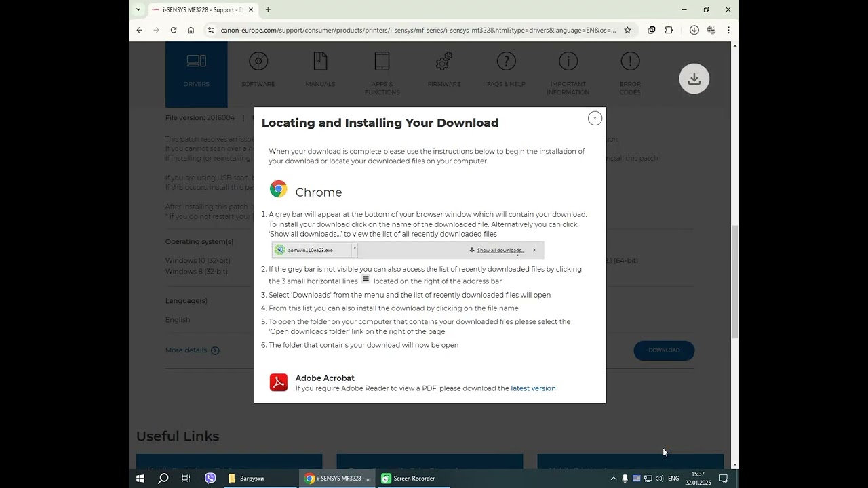This screenshot has height=488, width=868.
Task: Open the Chrome downloads tray icon
Action: [x=694, y=30]
